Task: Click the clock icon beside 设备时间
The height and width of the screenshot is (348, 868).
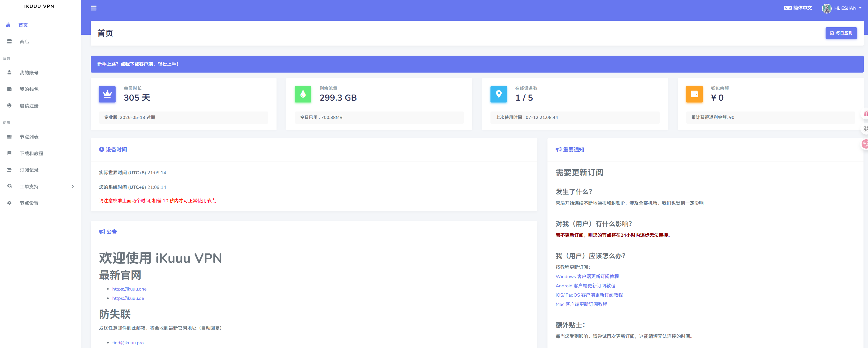Action: click(102, 149)
